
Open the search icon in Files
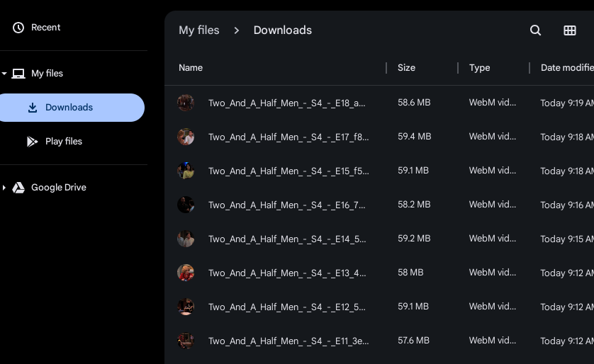click(x=535, y=30)
